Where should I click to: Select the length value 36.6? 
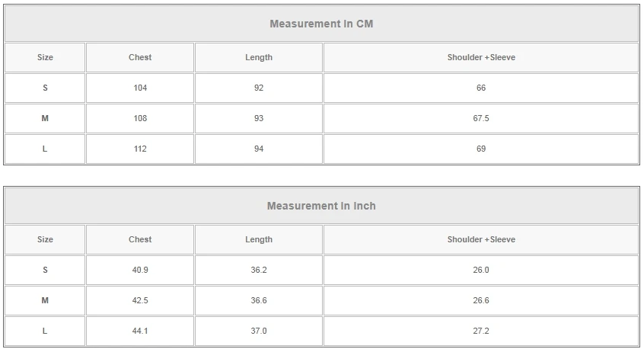pos(259,300)
